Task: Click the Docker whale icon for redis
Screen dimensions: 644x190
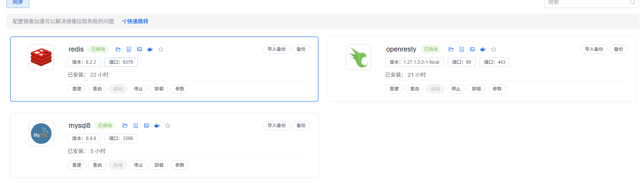Action: coord(150,49)
